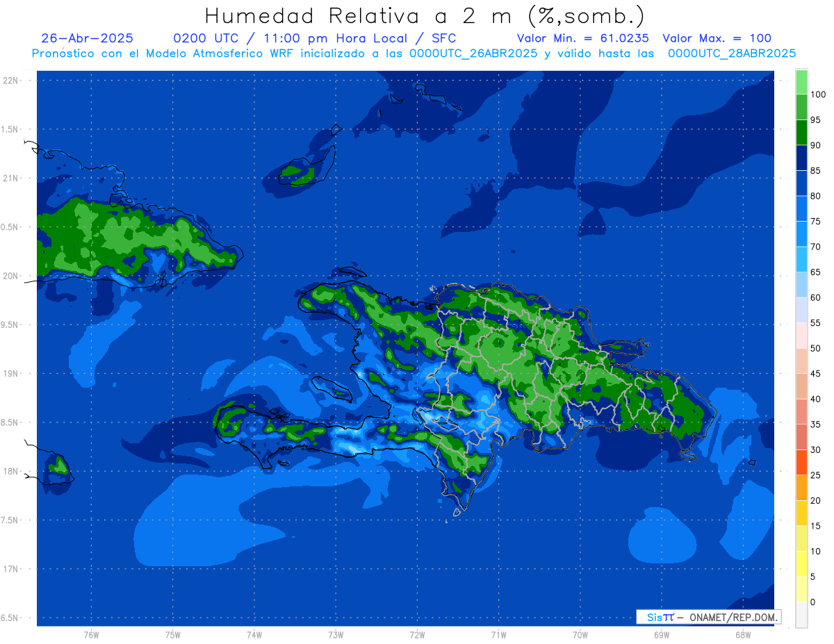Viewport: 834px width, 644px height.
Task: Click the date label "26-Abr-2025"
Action: (87, 38)
